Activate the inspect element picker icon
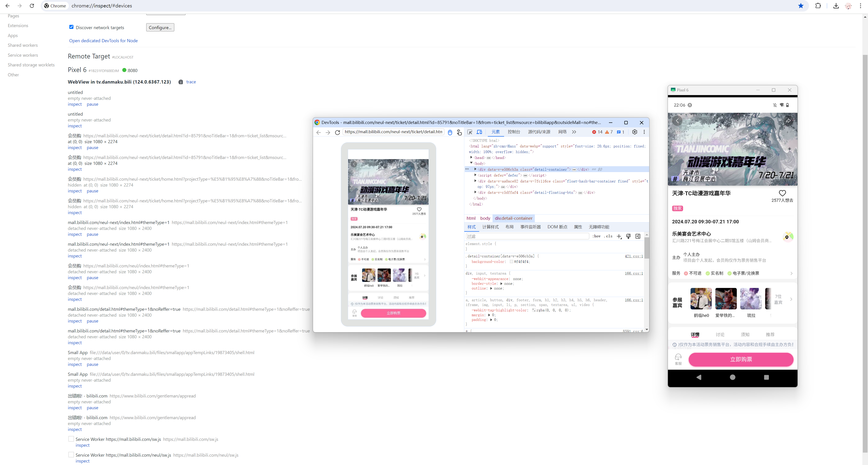The width and height of the screenshot is (868, 465). pos(470,132)
